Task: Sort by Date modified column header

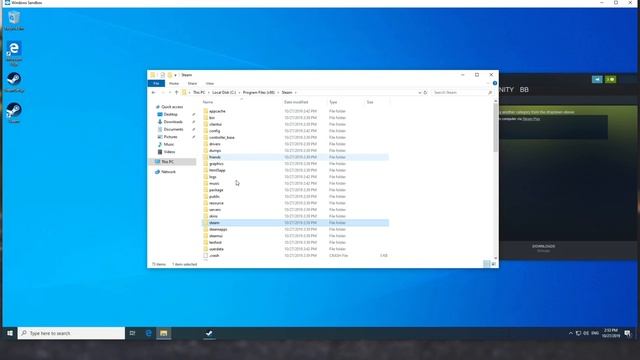Action: click(296, 102)
